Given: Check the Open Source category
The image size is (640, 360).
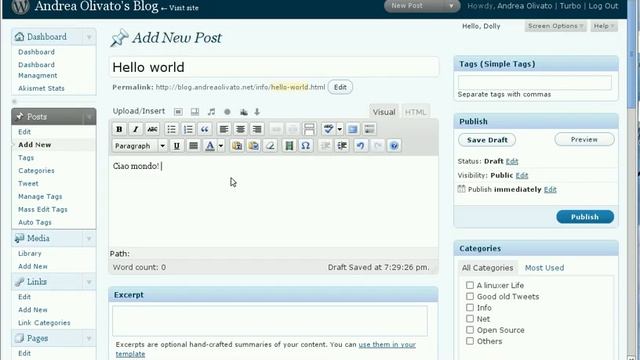Looking at the screenshot, I should [470, 330].
